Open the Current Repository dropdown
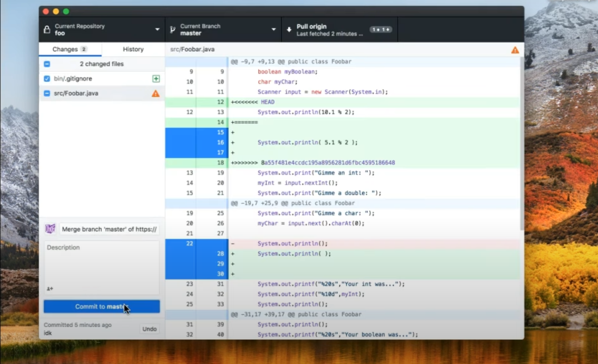598x364 pixels. 102,29
